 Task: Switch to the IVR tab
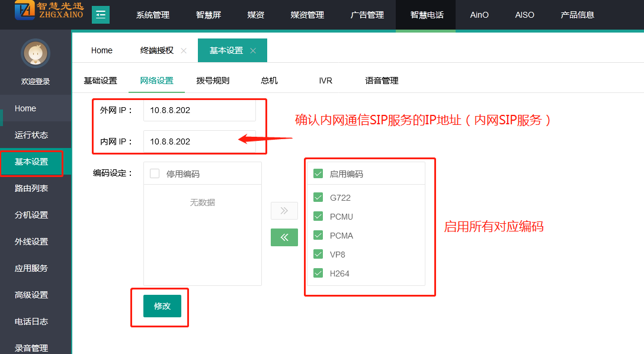pyautogui.click(x=325, y=81)
